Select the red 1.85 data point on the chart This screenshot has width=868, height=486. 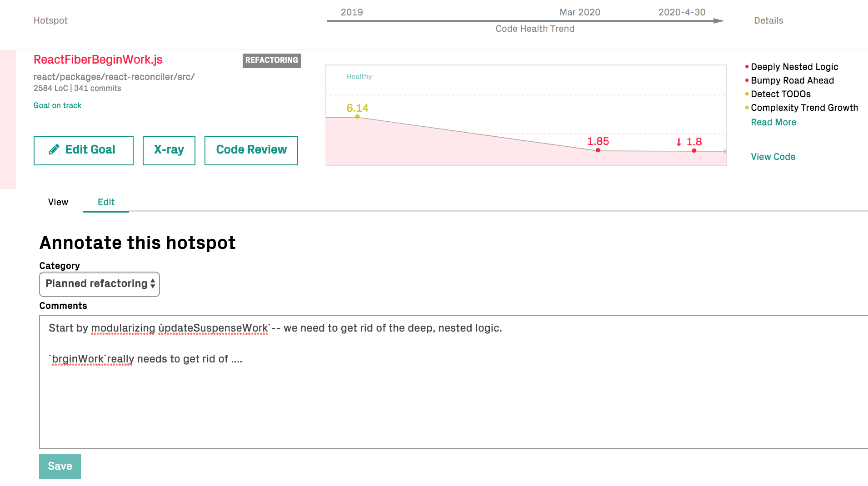coord(598,150)
